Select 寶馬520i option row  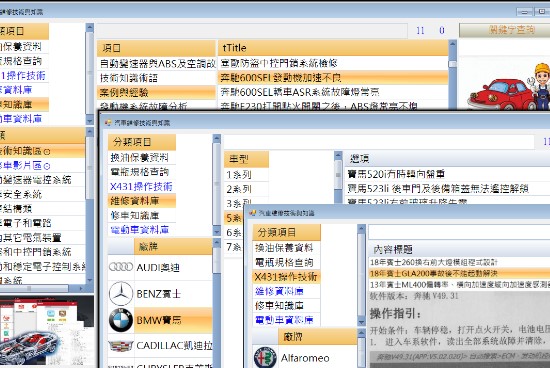coord(446,174)
